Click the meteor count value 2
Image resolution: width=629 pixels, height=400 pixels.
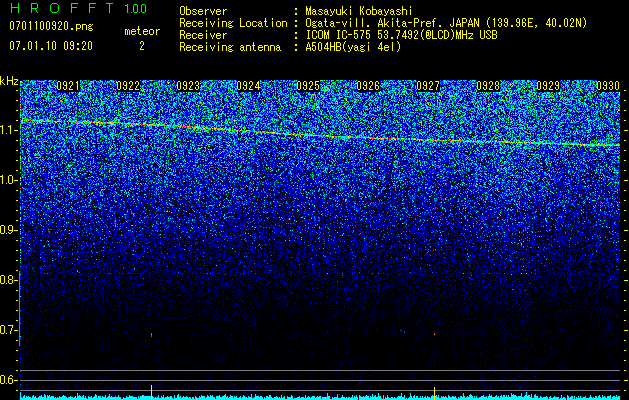[142, 46]
